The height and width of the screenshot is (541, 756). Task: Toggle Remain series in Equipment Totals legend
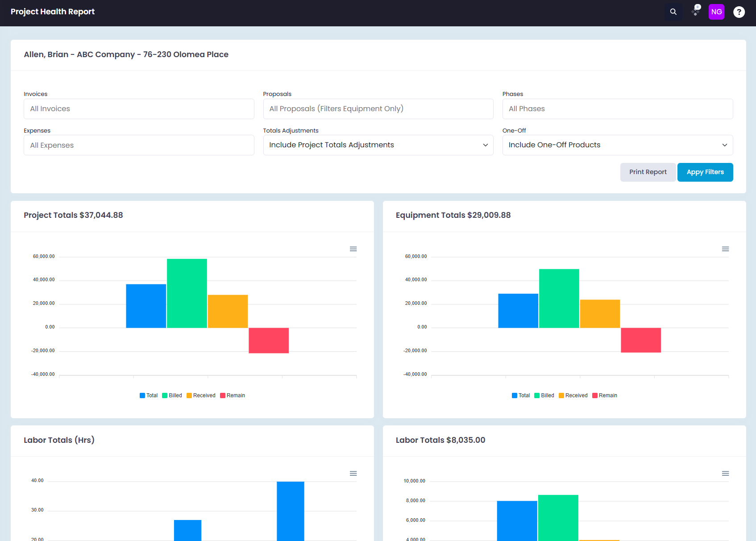coord(605,395)
